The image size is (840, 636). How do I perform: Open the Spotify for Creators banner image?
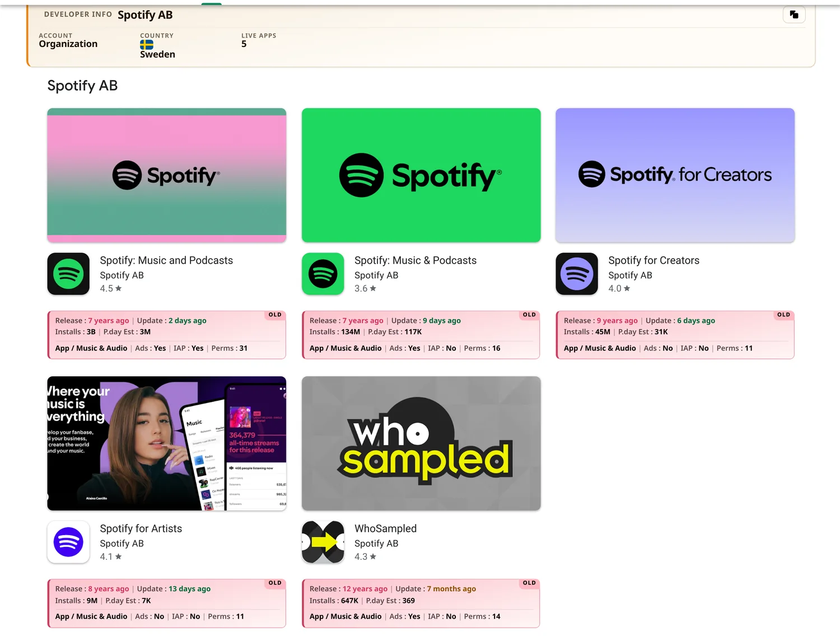675,175
